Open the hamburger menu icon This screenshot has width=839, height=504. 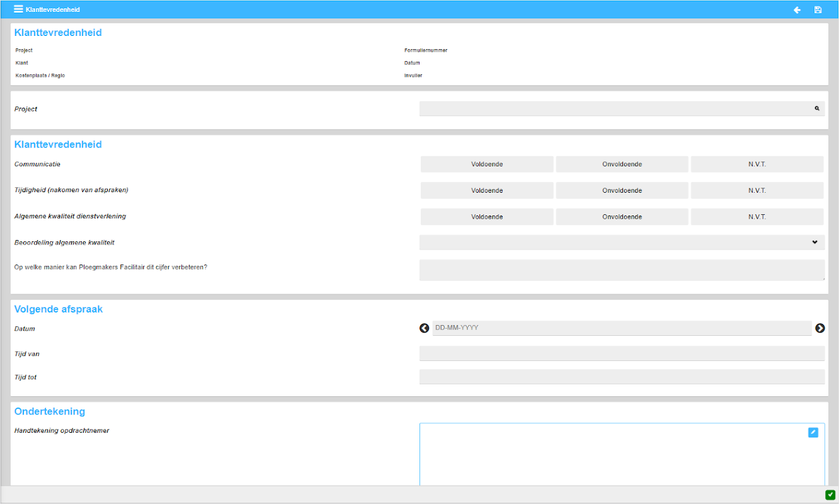[x=18, y=9]
